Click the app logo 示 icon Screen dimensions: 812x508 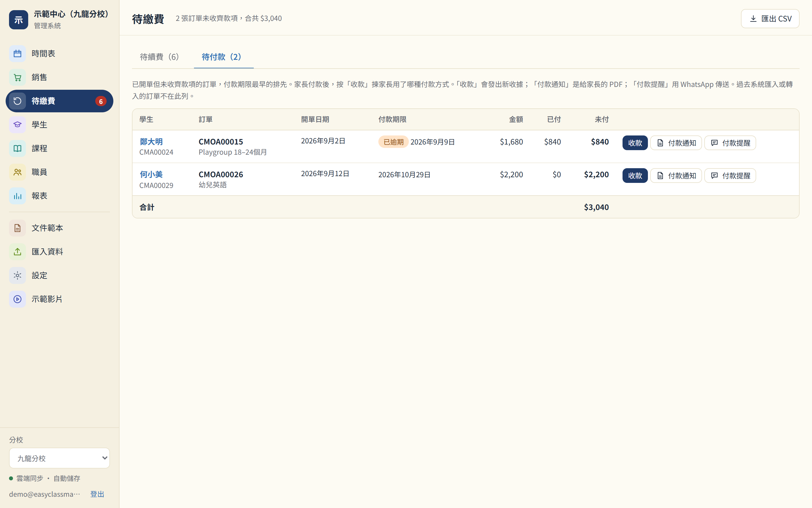click(x=18, y=19)
